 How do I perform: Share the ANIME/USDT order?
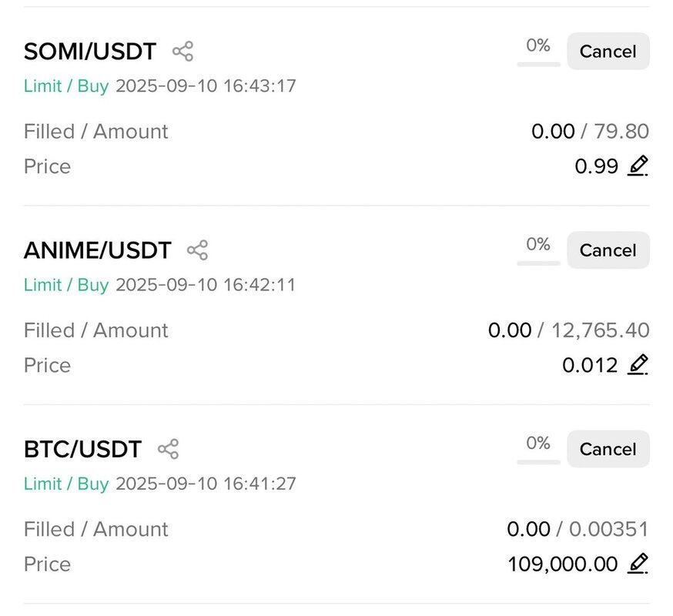coord(197,250)
